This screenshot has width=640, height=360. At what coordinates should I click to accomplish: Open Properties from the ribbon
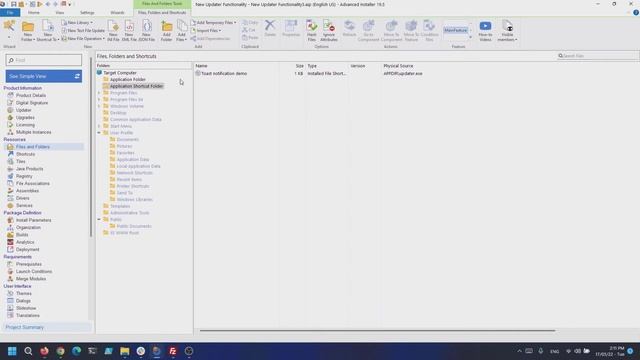coord(291,29)
